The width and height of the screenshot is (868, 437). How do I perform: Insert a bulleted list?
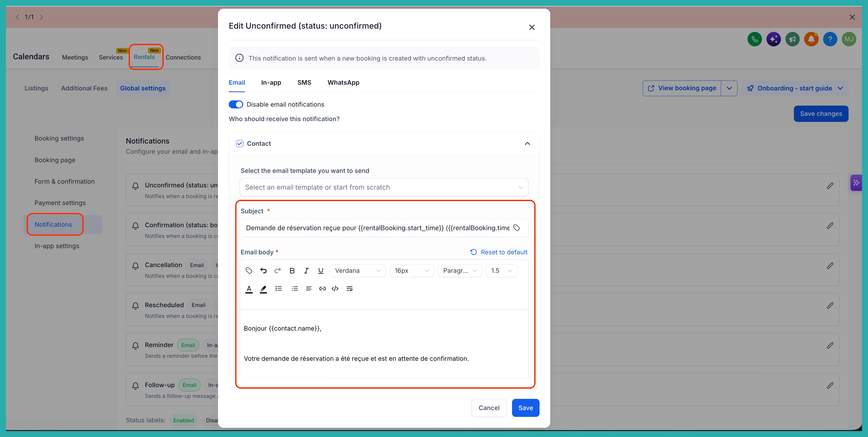tap(279, 289)
